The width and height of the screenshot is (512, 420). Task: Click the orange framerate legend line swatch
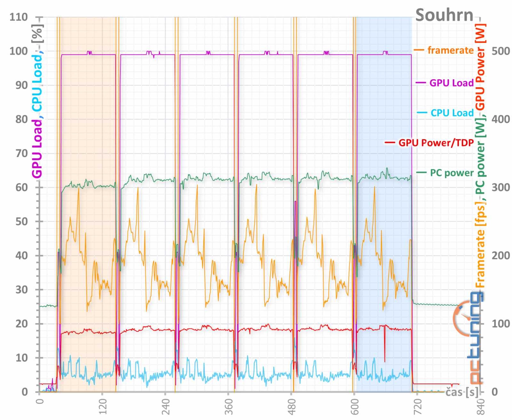(419, 50)
